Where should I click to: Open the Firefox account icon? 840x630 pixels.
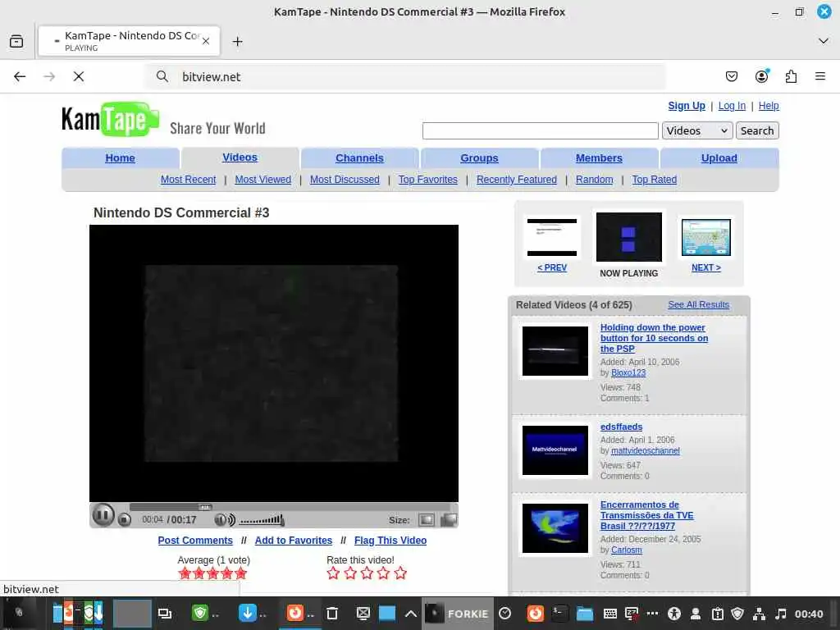click(761, 76)
